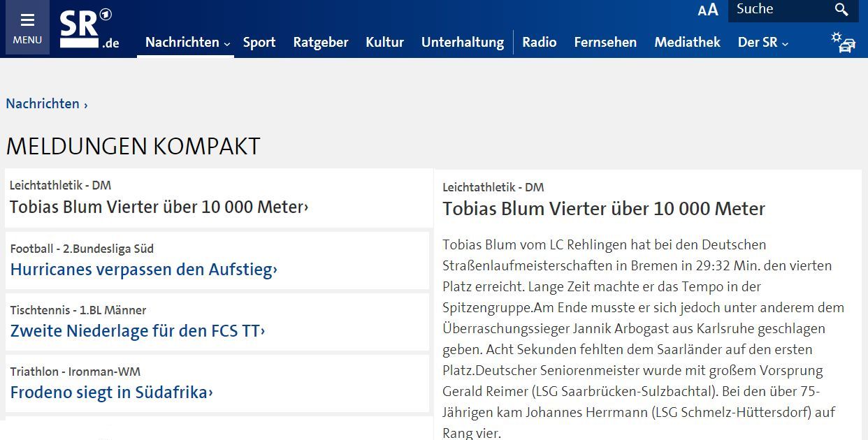Click the font size AA icon
Viewport: 868px width, 440px height.
708,10
